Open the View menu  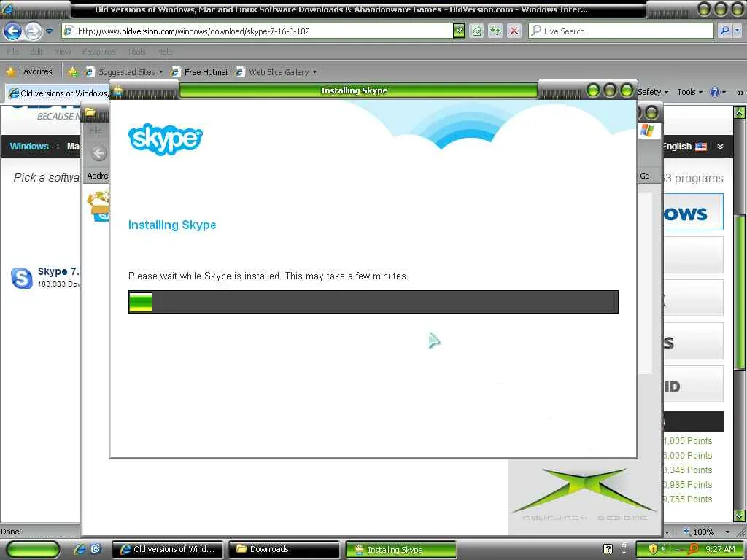tap(63, 52)
